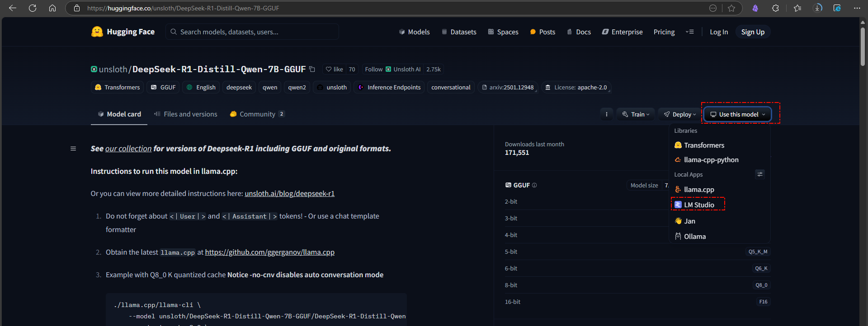This screenshot has width=868, height=326.
Task: Select Transformers library option
Action: 720,145
